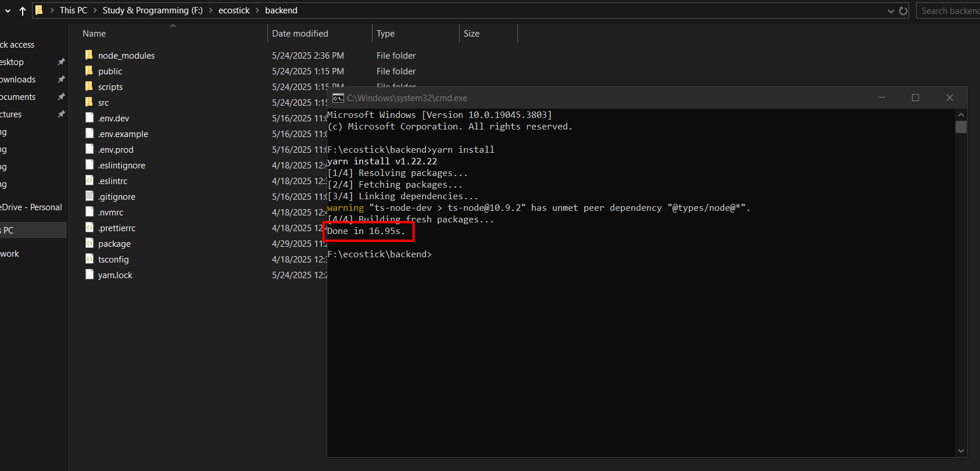980x471 pixels.
Task: Refresh the backend folder view
Action: 903,10
